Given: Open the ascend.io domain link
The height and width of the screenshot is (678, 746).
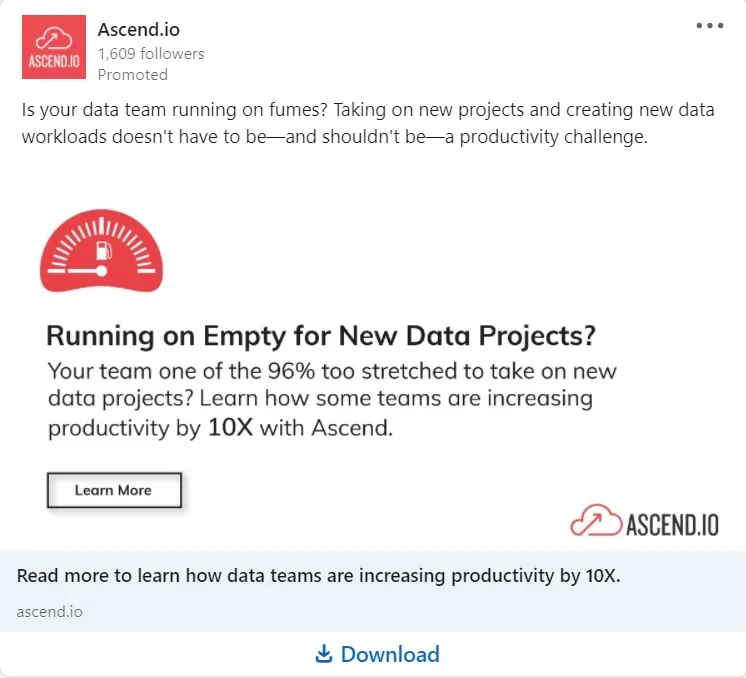Looking at the screenshot, I should [x=49, y=611].
